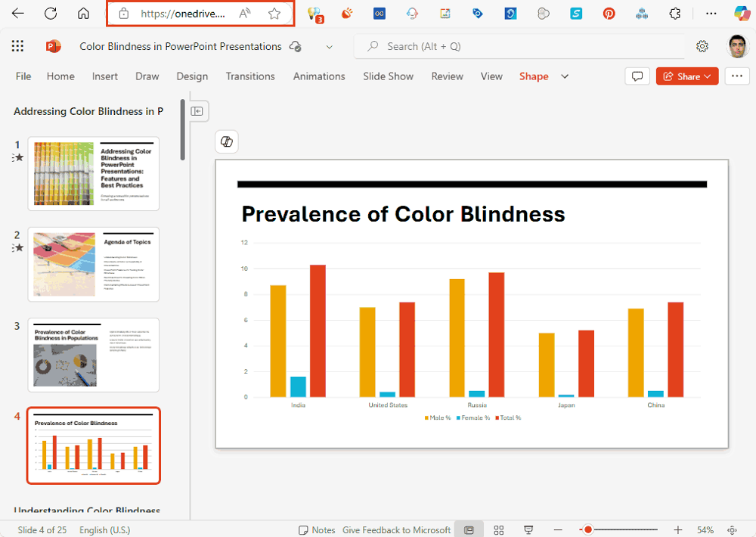Start the slideshow from the status bar
The image size is (756, 537).
pos(528,529)
